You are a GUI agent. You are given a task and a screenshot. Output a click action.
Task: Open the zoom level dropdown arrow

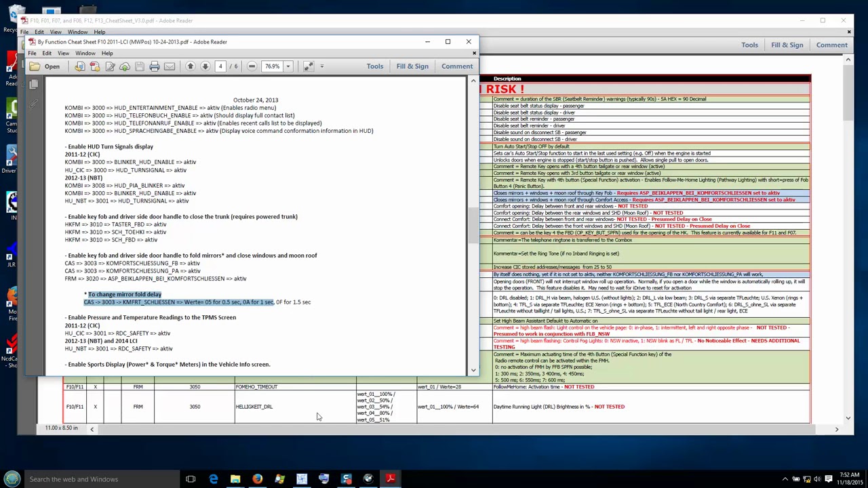(288, 66)
